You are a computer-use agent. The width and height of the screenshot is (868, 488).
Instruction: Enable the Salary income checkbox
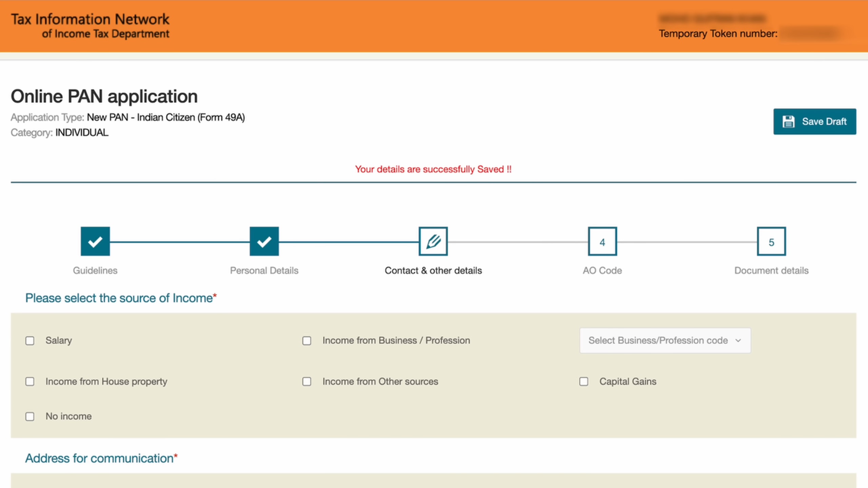(x=30, y=341)
